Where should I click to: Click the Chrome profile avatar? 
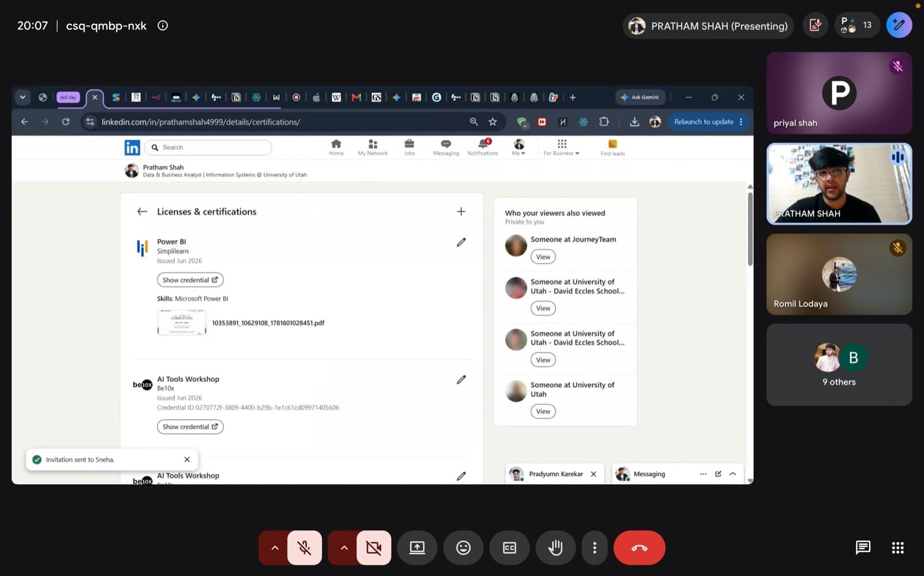[x=655, y=122]
